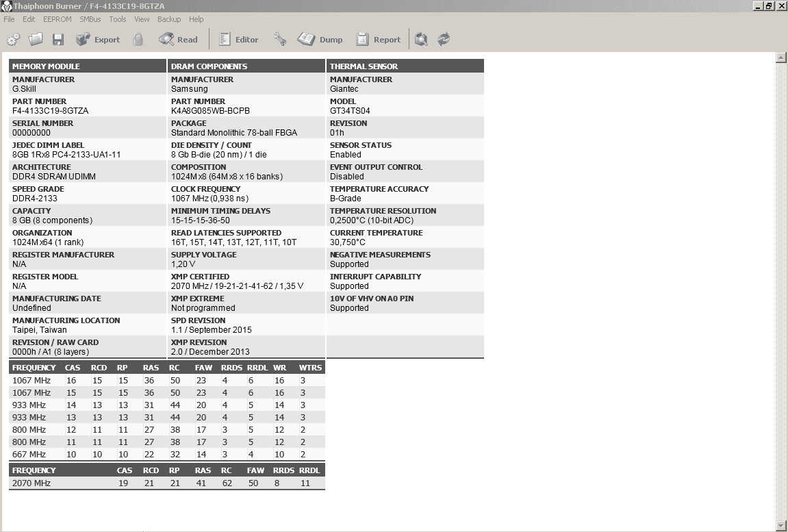The image size is (788, 532).
Task: Open the Tools menu
Action: point(118,19)
